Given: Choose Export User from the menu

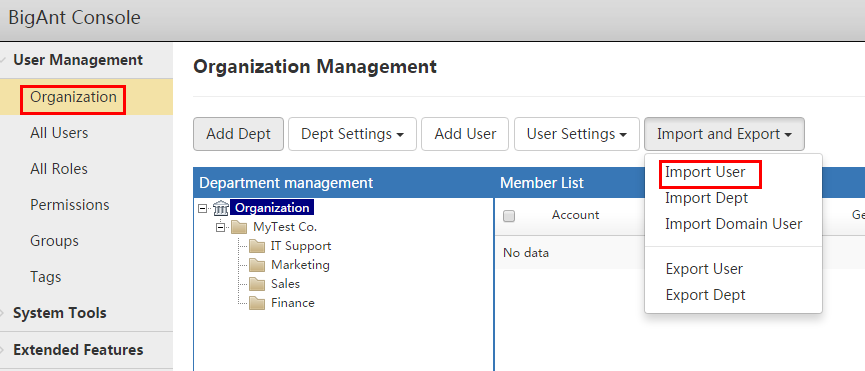Looking at the screenshot, I should coord(704,269).
